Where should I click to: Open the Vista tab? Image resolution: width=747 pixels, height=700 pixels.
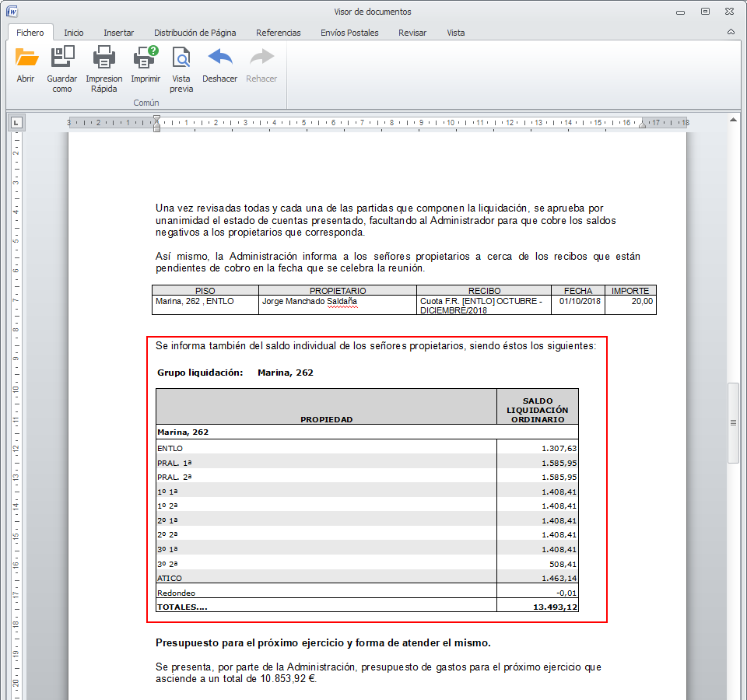pos(455,33)
